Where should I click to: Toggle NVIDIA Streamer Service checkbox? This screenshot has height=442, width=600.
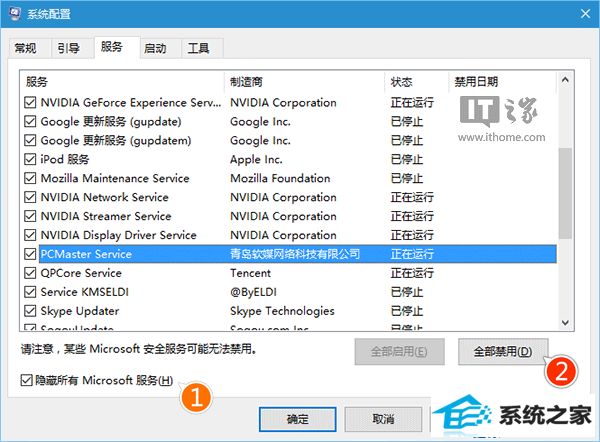(x=30, y=216)
